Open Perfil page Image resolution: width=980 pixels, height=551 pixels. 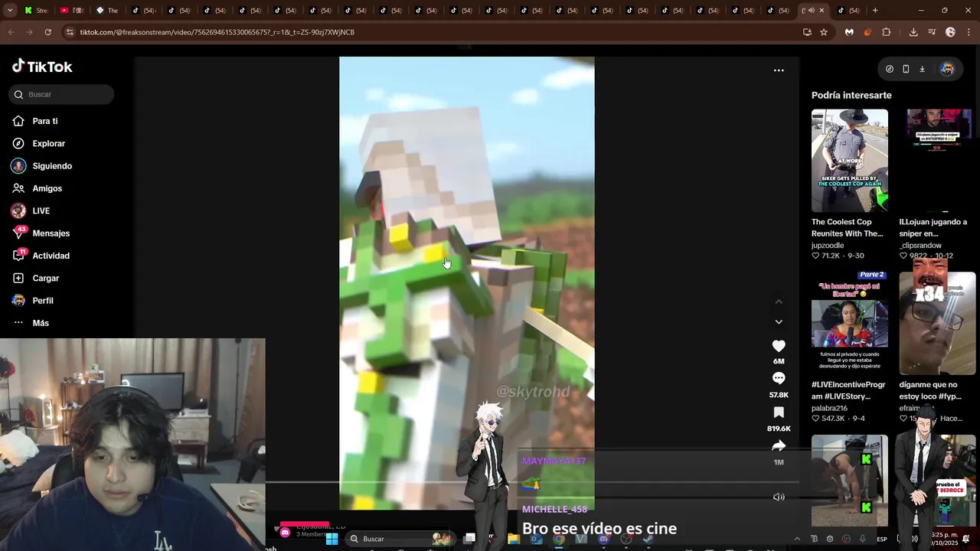33,301
